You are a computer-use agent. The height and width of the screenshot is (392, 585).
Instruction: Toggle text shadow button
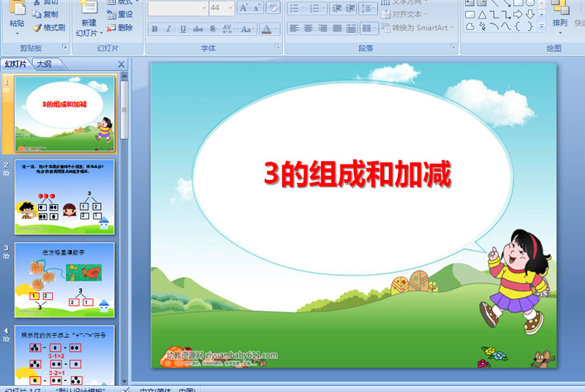point(212,29)
